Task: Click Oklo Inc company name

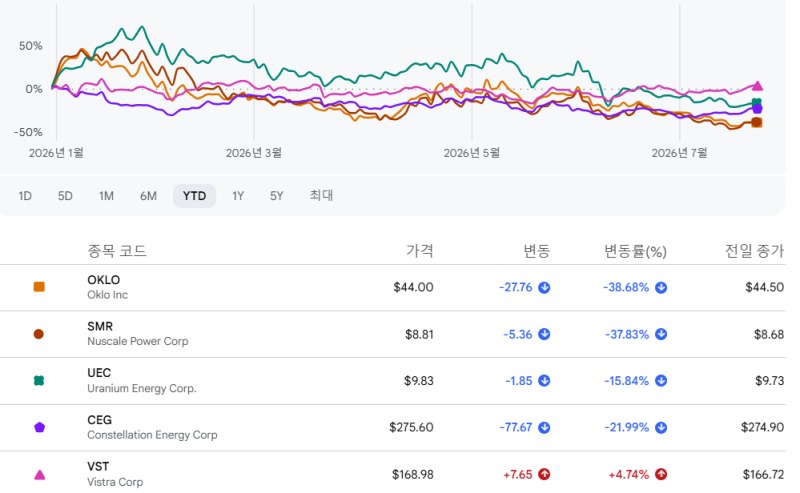Action: tap(107, 295)
